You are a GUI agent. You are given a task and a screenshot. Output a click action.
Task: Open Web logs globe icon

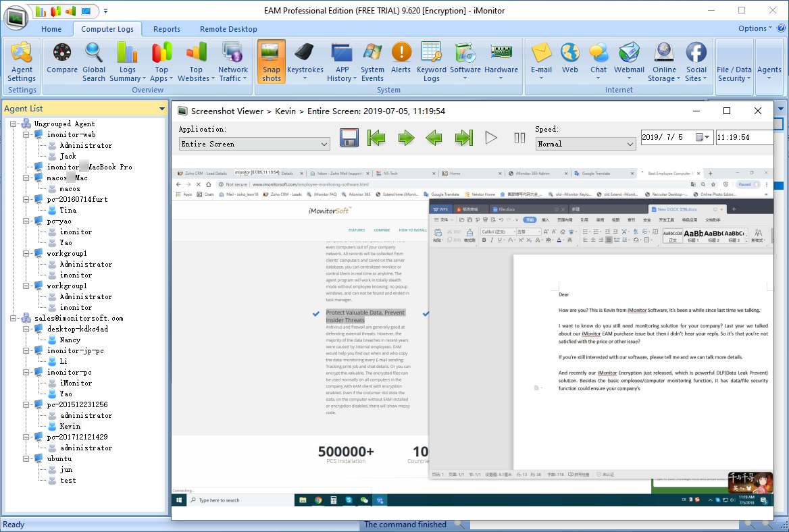click(570, 52)
